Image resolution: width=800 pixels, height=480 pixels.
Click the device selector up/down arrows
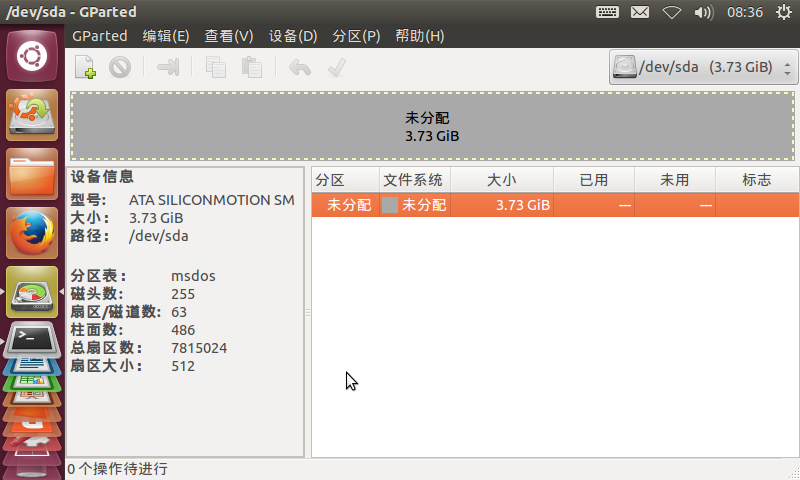pyautogui.click(x=787, y=68)
